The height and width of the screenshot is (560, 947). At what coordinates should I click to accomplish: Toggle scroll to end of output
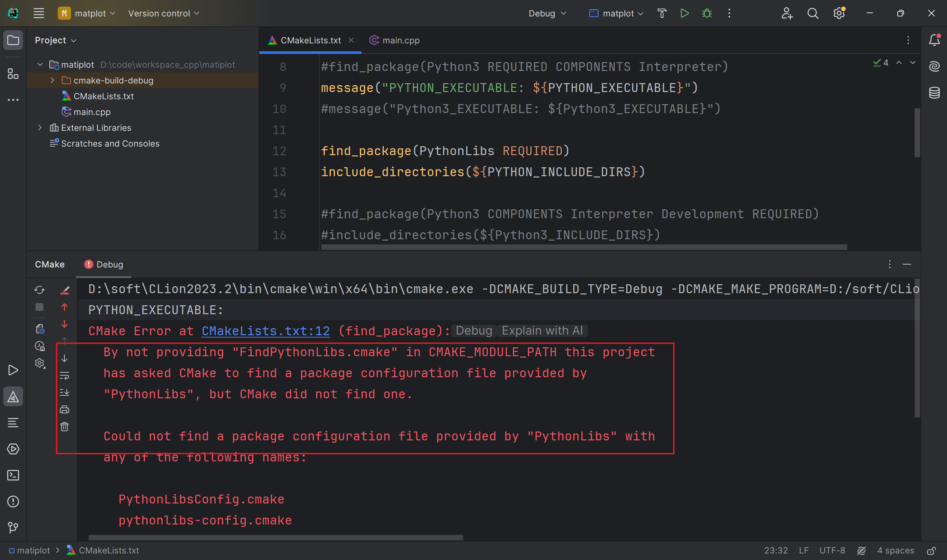click(x=64, y=392)
